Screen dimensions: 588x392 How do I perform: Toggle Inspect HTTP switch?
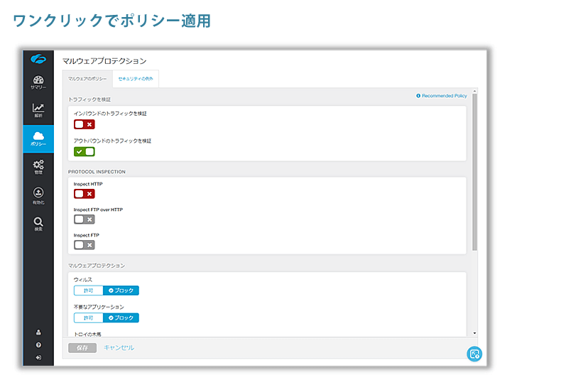coord(84,194)
